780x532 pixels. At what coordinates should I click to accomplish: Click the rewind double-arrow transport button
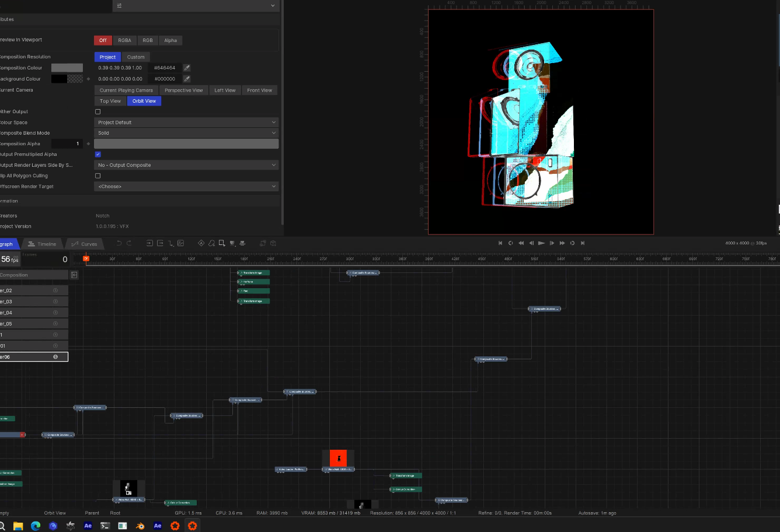(521, 243)
